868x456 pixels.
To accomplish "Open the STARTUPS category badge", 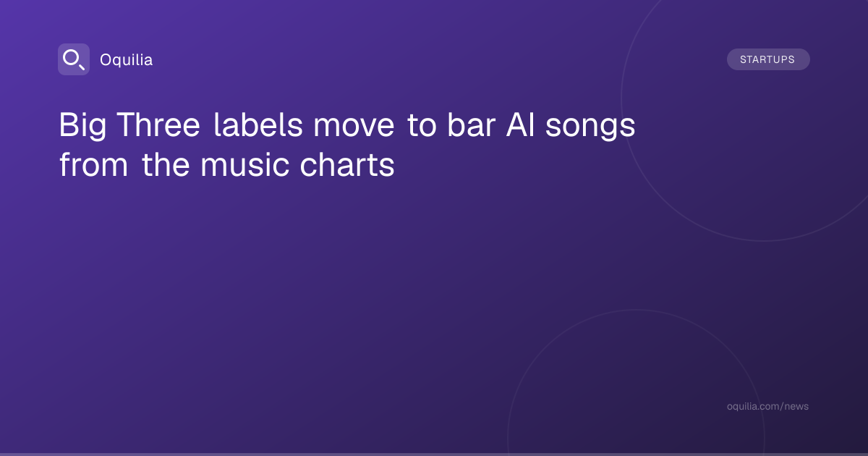I will coord(768,59).
